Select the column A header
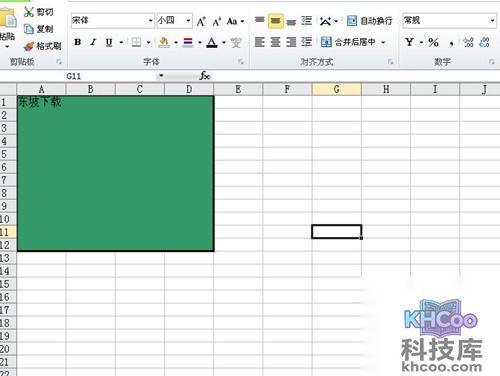The height and width of the screenshot is (376, 500). pos(41,89)
